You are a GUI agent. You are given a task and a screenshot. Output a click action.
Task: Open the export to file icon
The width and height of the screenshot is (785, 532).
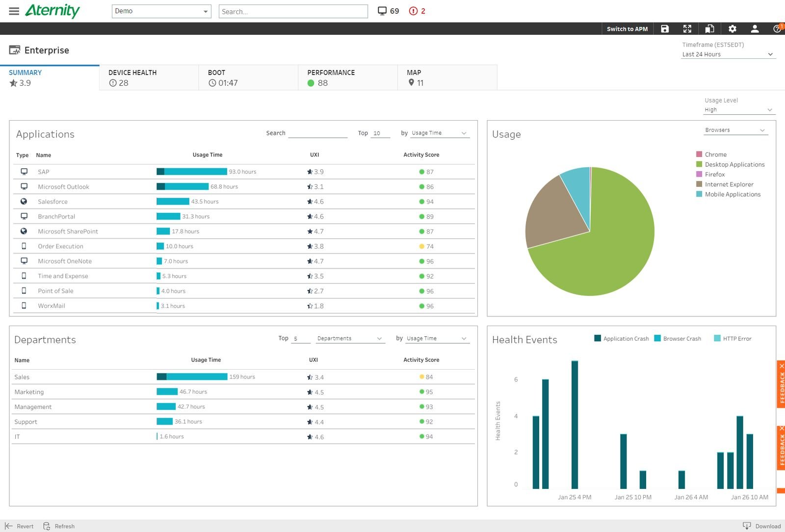point(710,29)
